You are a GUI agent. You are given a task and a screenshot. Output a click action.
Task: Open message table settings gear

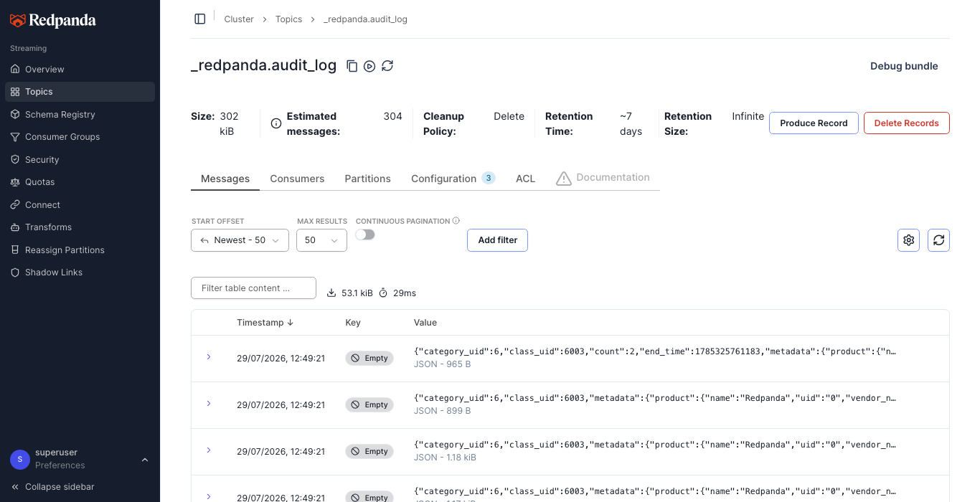pyautogui.click(x=909, y=240)
